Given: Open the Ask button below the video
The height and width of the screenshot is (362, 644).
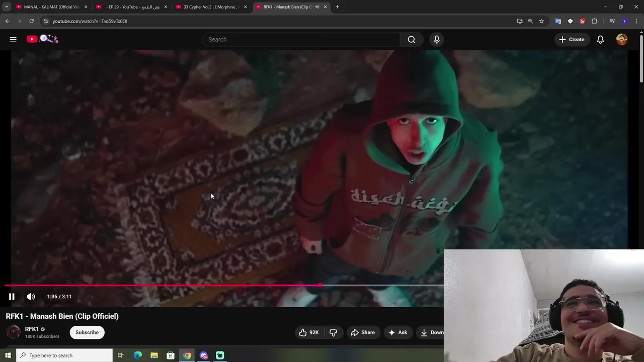Looking at the screenshot, I should coord(397,332).
